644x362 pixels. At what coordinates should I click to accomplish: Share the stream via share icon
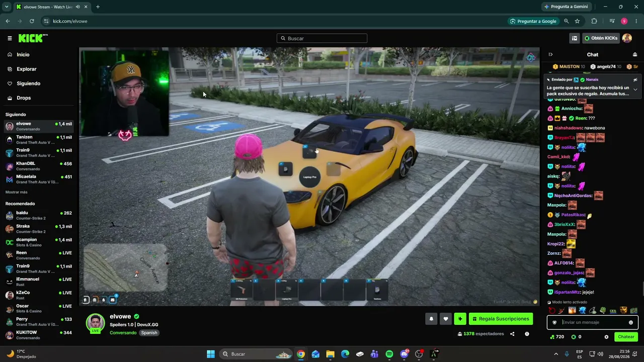[x=512, y=334]
